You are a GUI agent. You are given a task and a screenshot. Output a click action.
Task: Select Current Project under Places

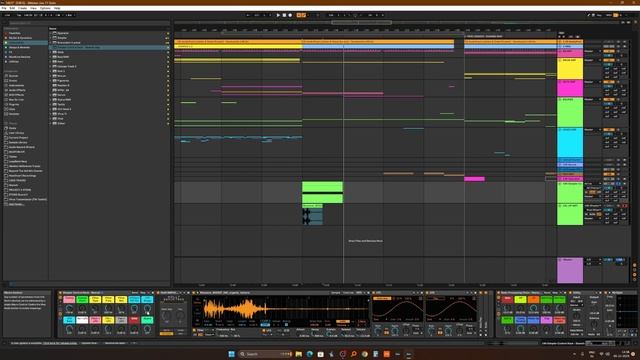tap(18, 138)
